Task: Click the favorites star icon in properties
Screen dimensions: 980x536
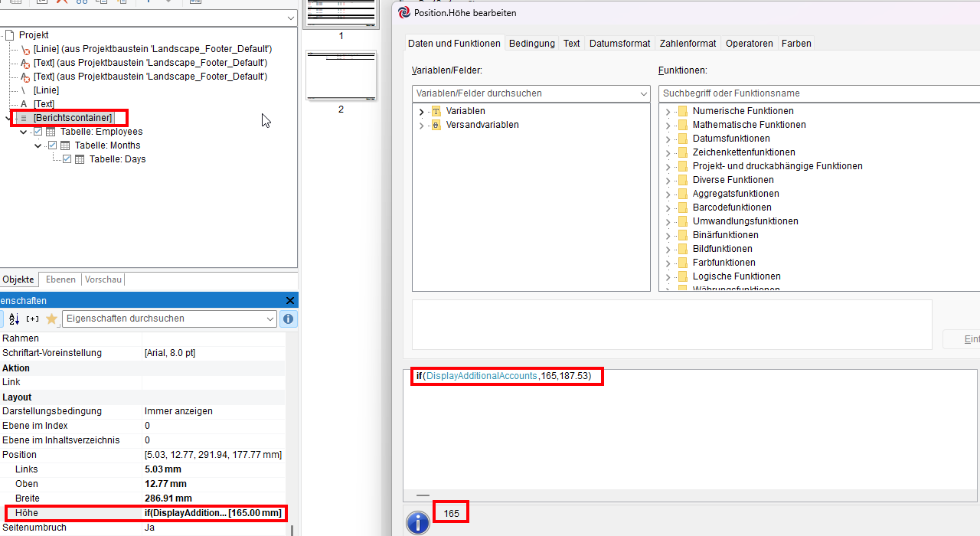Action: coord(51,319)
